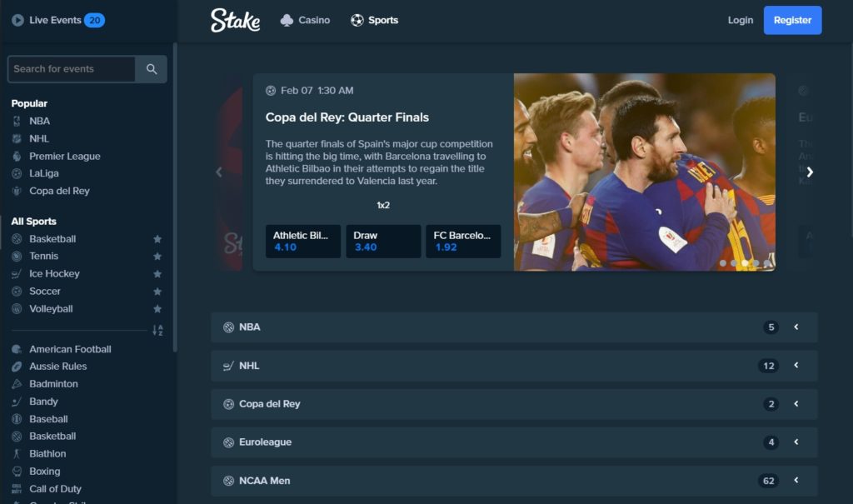The height and width of the screenshot is (504, 853).
Task: Open the Casino tab
Action: (305, 20)
